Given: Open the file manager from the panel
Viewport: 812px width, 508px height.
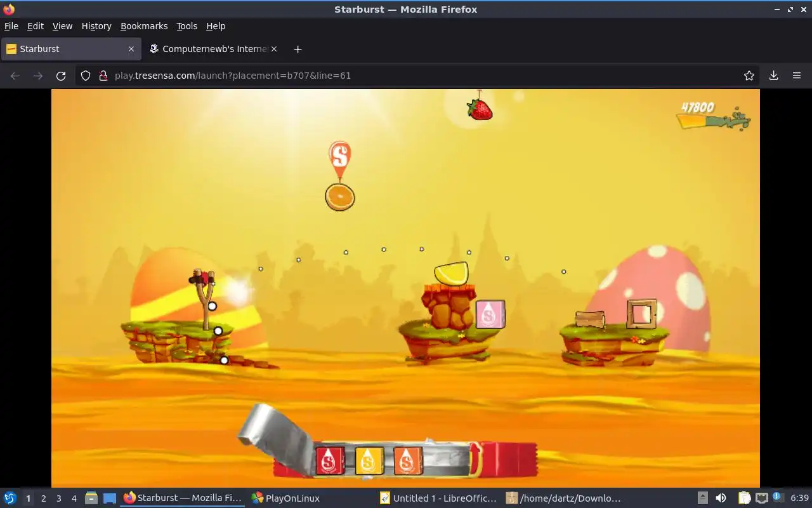Looking at the screenshot, I should (91, 498).
